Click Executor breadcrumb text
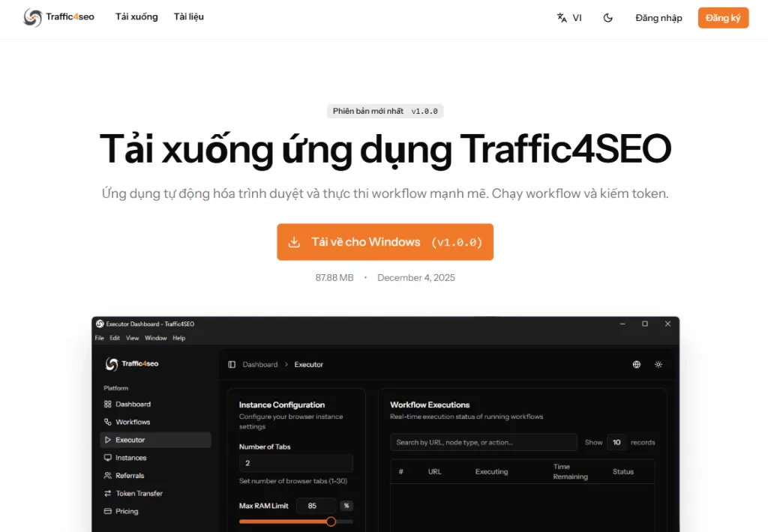The width and height of the screenshot is (768, 532). pos(308,364)
